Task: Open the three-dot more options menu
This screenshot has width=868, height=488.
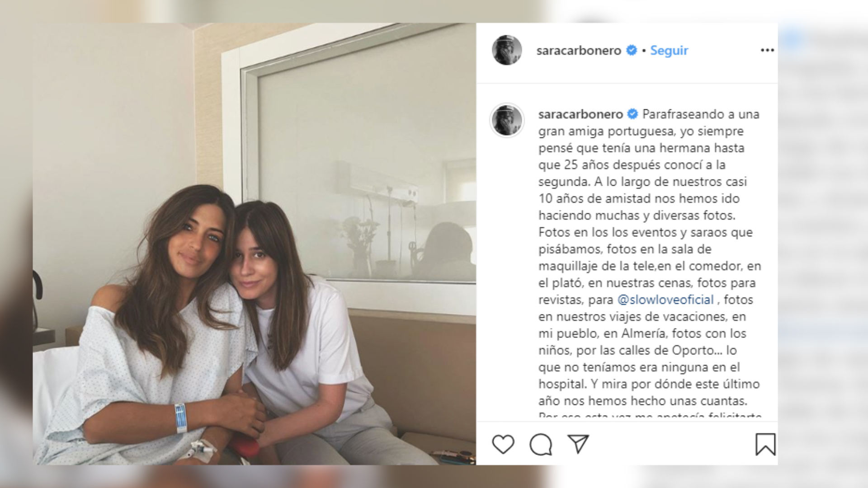Action: [x=767, y=50]
